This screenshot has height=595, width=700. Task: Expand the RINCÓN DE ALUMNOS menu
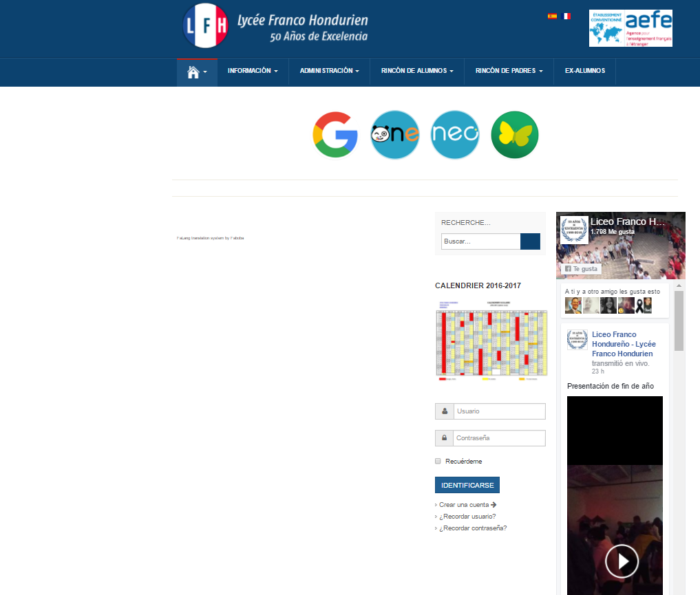coord(417,71)
